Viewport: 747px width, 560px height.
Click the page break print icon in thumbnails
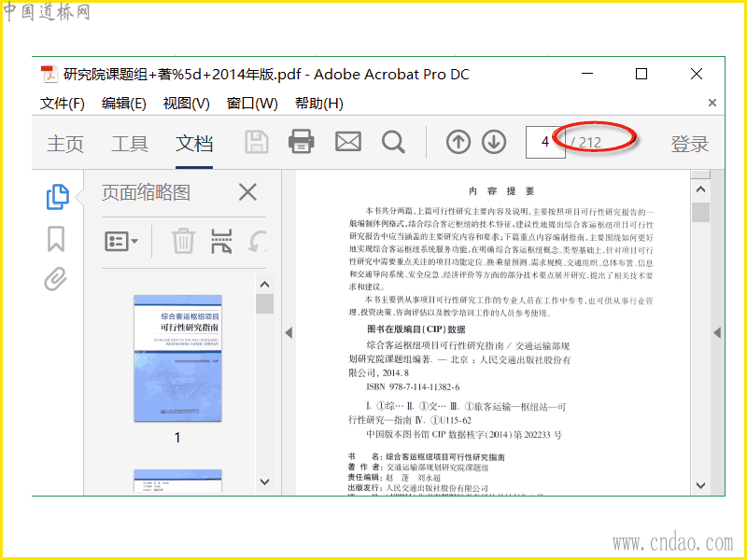pos(221,241)
